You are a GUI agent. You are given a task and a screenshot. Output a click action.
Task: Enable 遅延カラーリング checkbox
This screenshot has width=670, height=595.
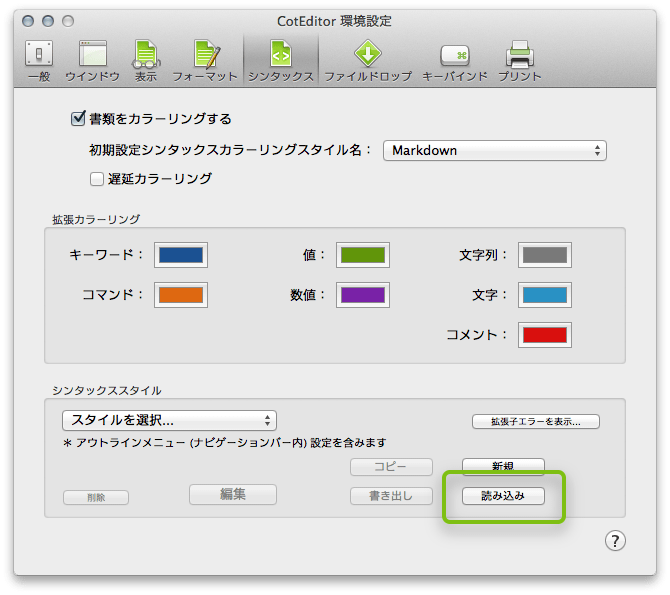coord(97,179)
